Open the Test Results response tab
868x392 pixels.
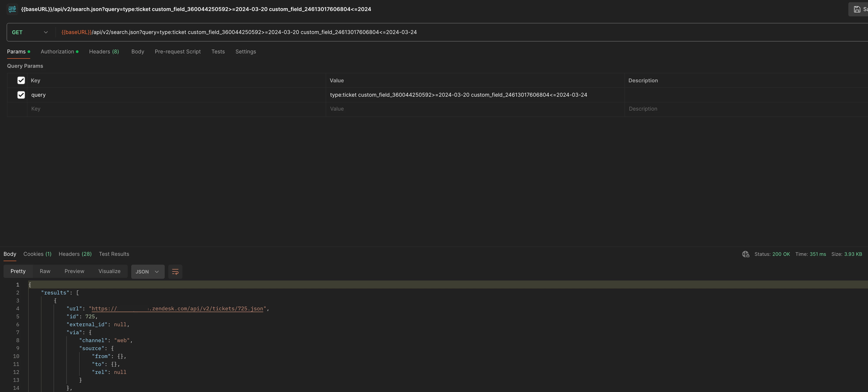click(x=114, y=254)
